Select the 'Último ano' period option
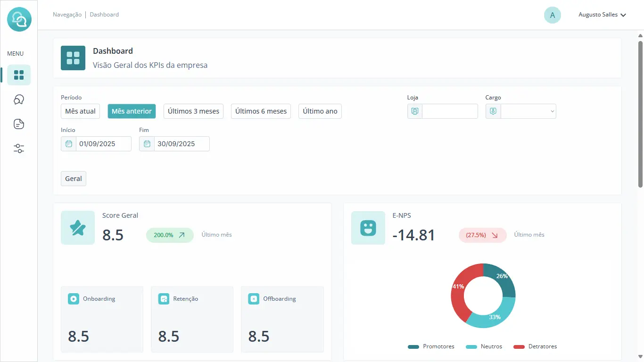The height and width of the screenshot is (362, 644). pyautogui.click(x=320, y=111)
